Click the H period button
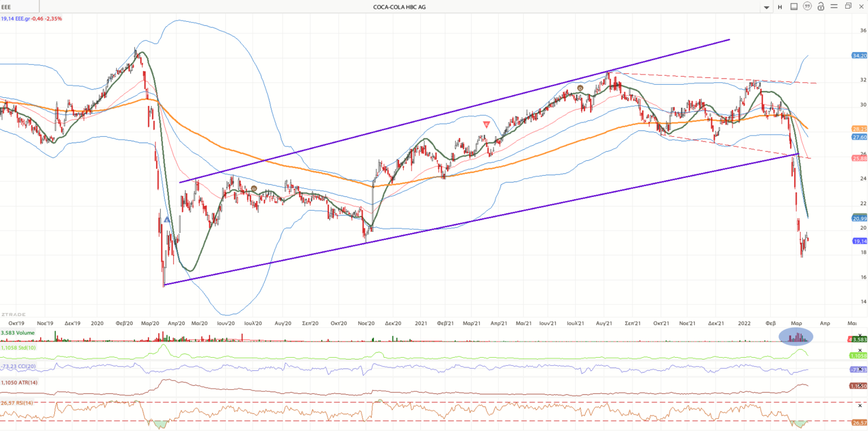This screenshot has height=431, width=868. (x=780, y=7)
